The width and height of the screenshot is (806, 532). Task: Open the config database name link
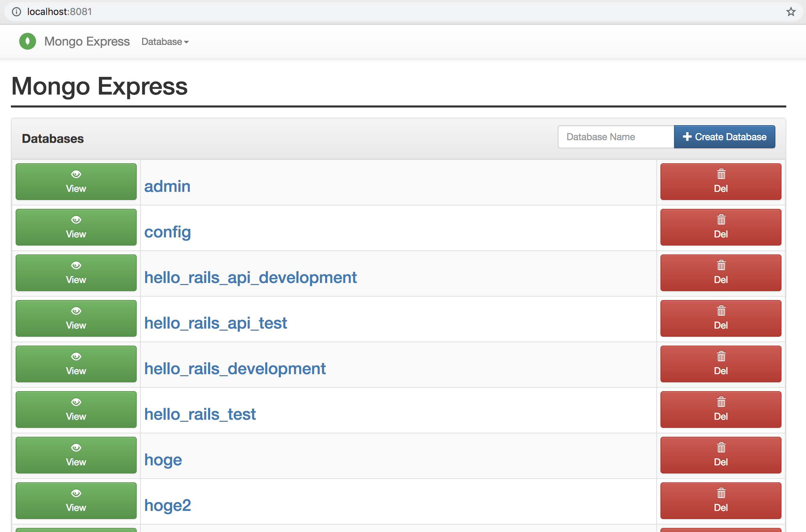pyautogui.click(x=168, y=233)
